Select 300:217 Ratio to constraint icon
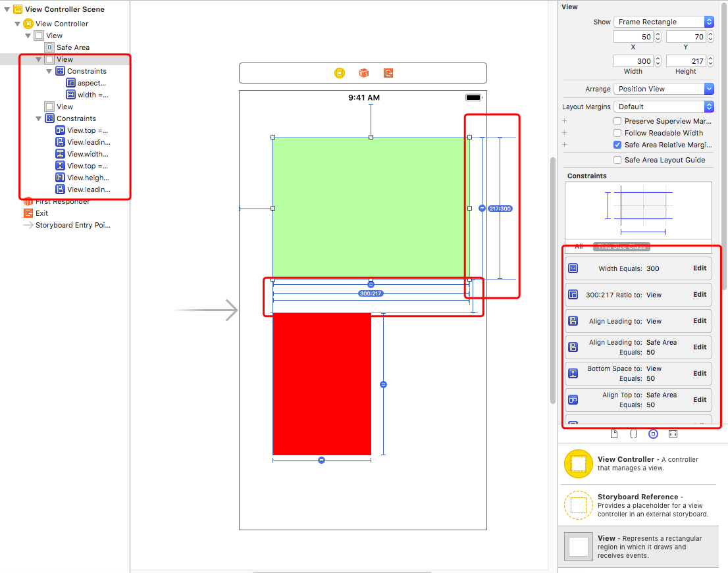728x573 pixels. tap(573, 295)
